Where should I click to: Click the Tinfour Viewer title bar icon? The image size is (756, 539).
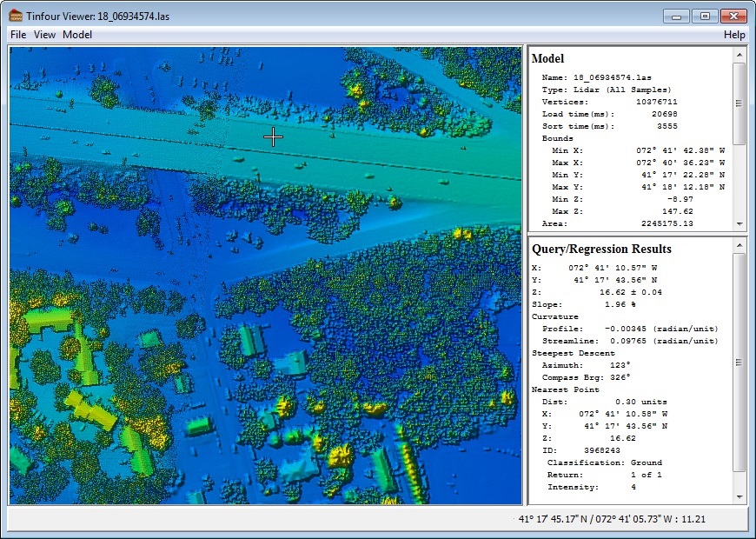tap(15, 15)
